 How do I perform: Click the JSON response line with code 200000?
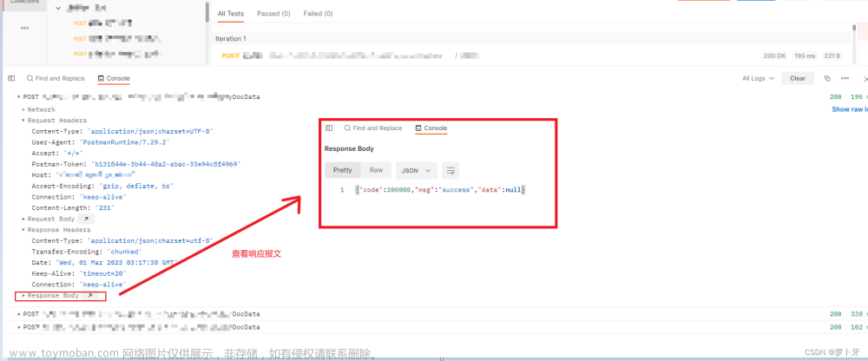pyautogui.click(x=440, y=190)
